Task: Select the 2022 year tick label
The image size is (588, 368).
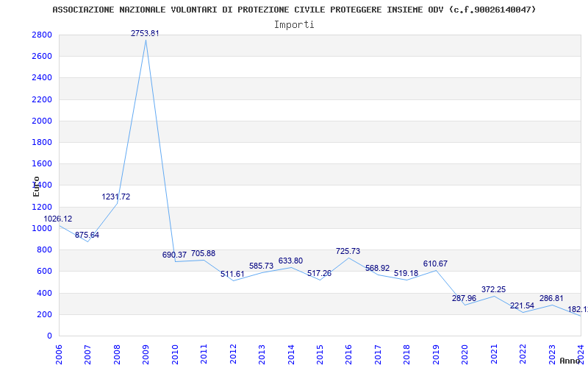Action: [523, 355]
